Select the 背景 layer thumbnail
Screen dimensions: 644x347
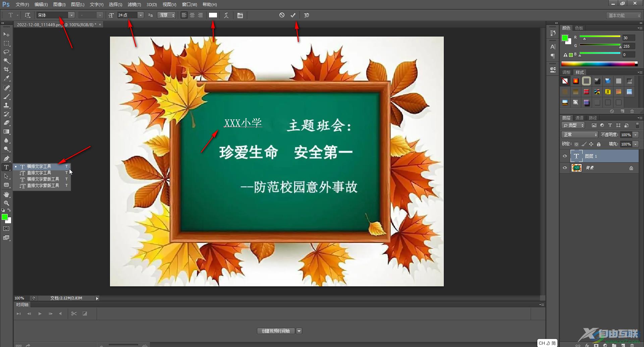coord(577,168)
